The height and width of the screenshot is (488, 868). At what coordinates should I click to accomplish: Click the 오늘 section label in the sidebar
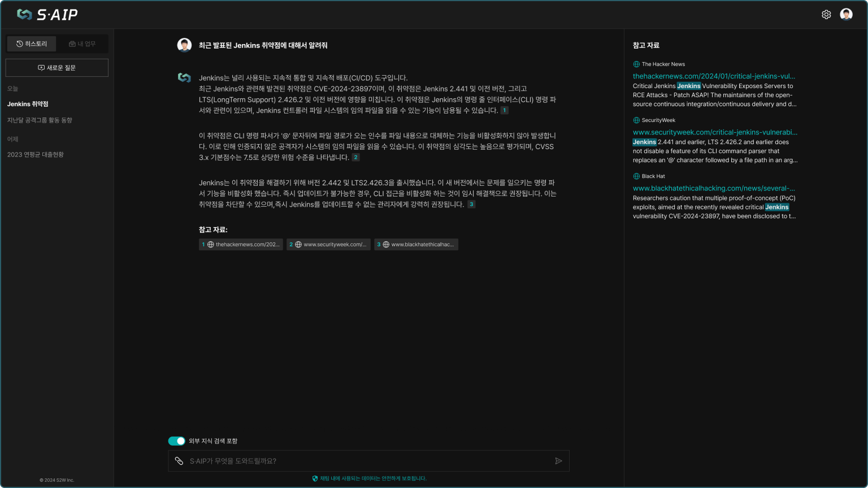[12, 89]
